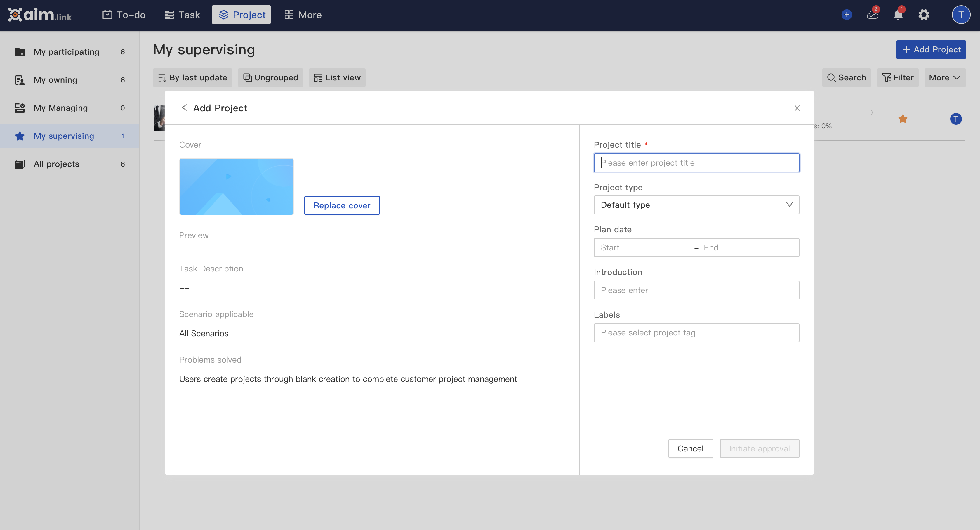Image resolution: width=980 pixels, height=530 pixels.
Task: Open settings gear in top bar
Action: point(924,15)
